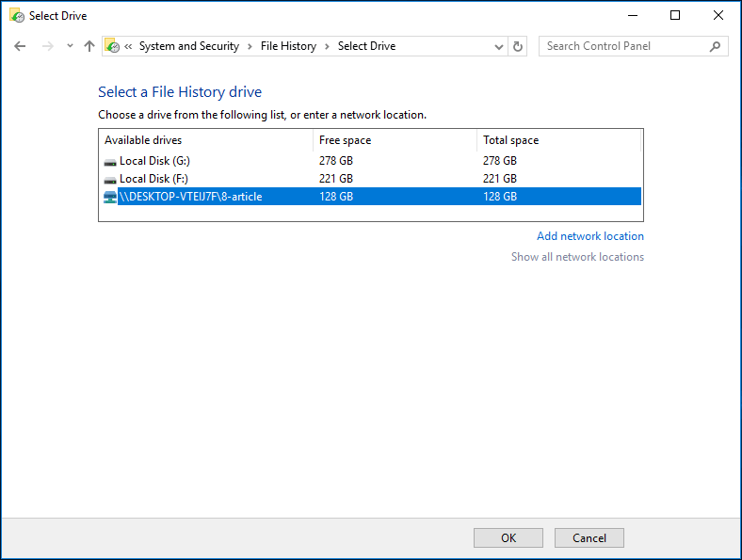Click the File History address bar icon
742x560 pixels.
(112, 46)
